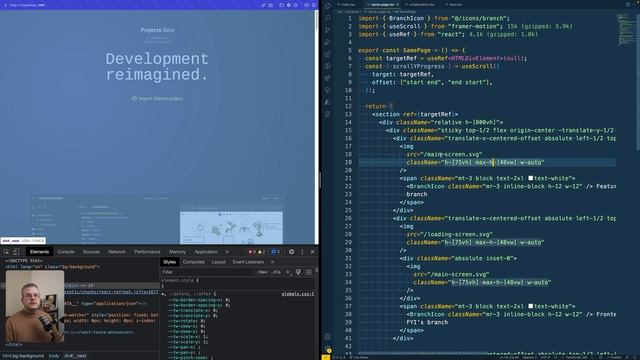This screenshot has width=640, height=360.
Task: Switch to the Network tab
Action: tap(117, 252)
